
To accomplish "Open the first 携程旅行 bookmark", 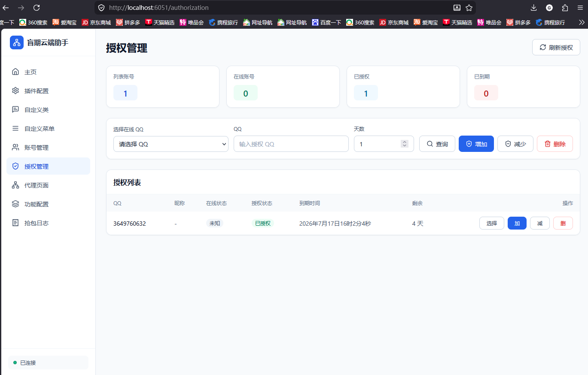I will click(x=223, y=22).
